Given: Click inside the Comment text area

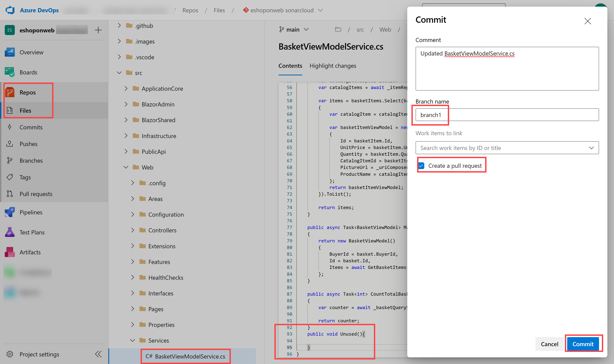Looking at the screenshot, I should click(x=507, y=69).
